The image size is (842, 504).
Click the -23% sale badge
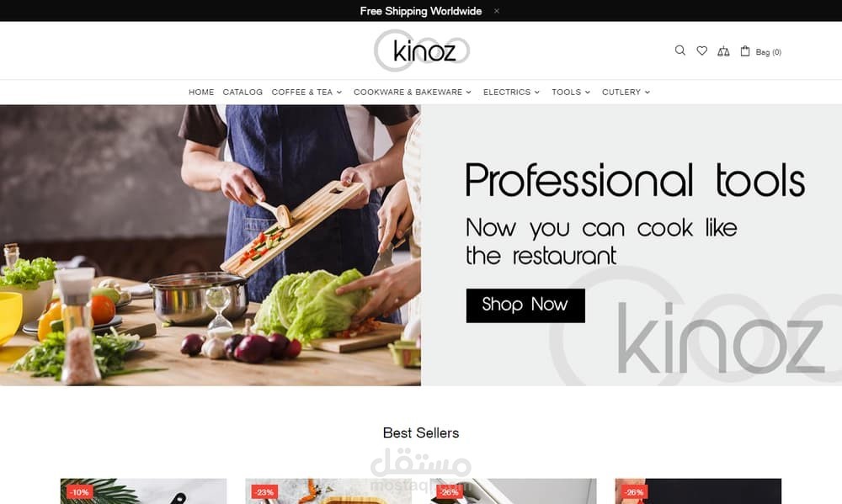click(264, 491)
